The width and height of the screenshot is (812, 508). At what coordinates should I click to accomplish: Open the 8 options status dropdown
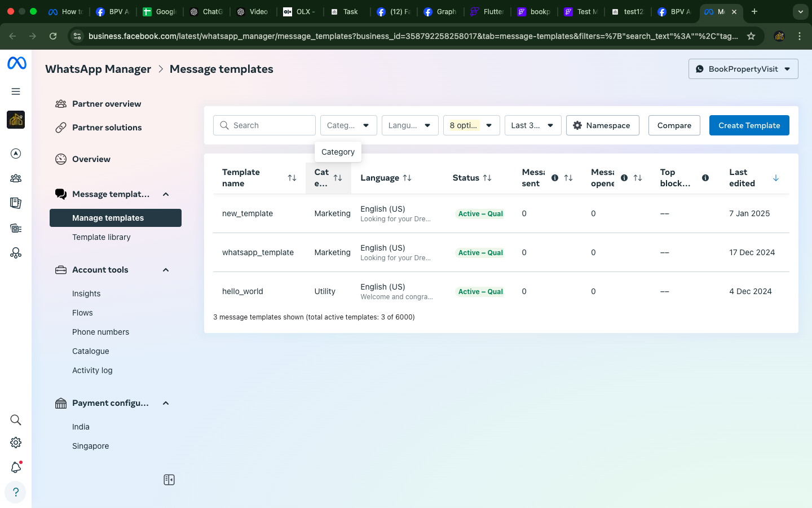(x=471, y=125)
